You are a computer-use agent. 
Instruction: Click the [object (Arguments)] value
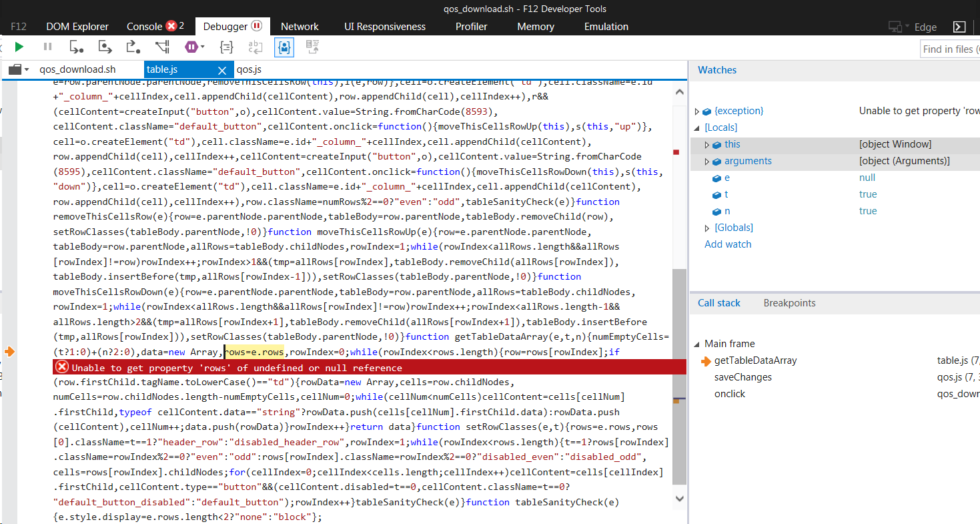(905, 161)
